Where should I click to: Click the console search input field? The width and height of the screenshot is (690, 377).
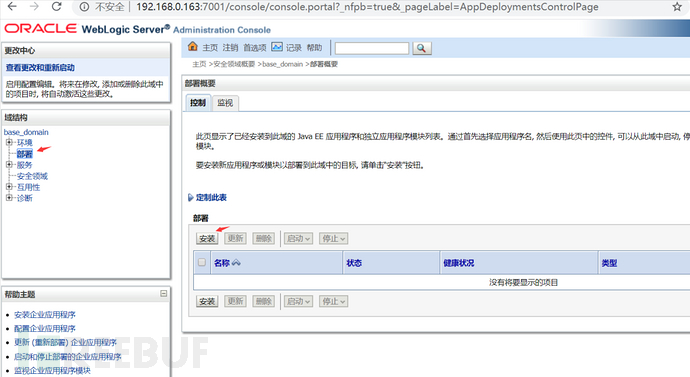point(372,48)
